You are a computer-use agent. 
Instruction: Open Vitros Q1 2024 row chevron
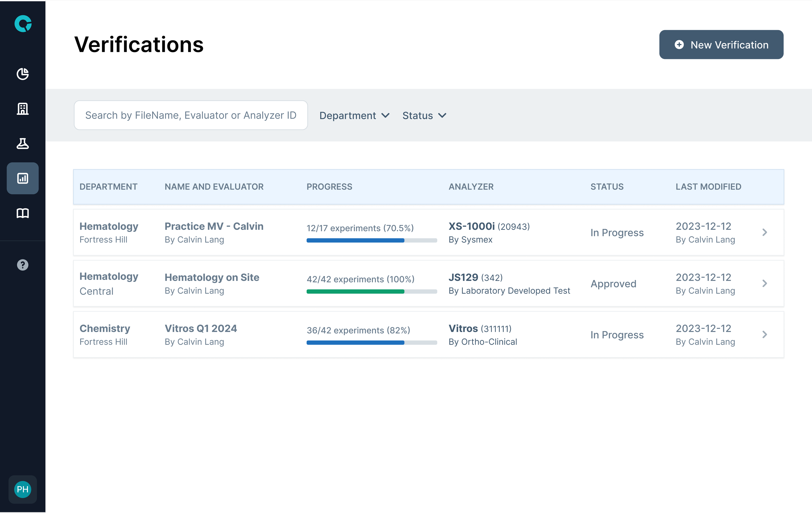764,334
